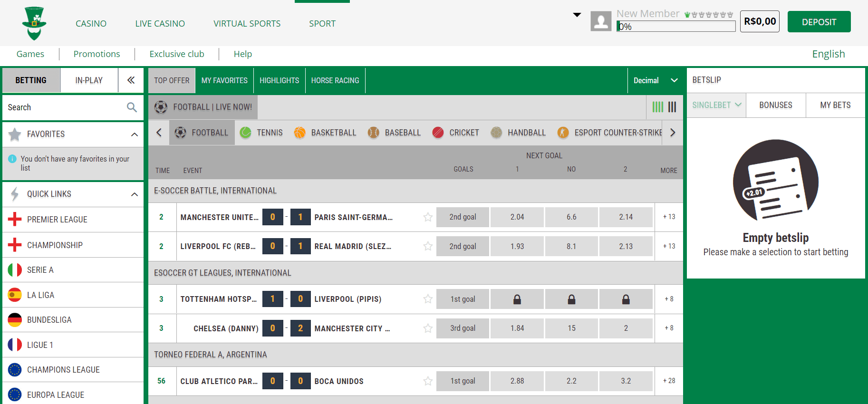Click the Deposit button
Image resolution: width=868 pixels, height=404 pixels.
pos(819,22)
